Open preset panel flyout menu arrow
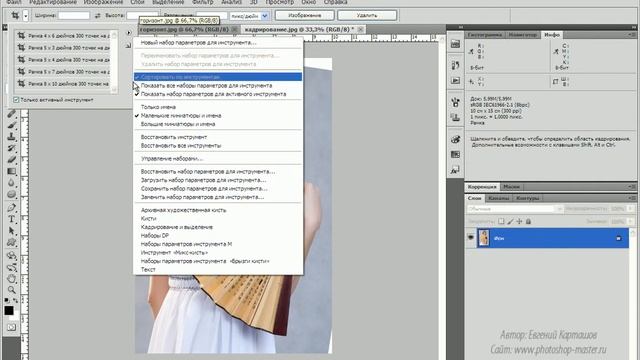 point(129,33)
